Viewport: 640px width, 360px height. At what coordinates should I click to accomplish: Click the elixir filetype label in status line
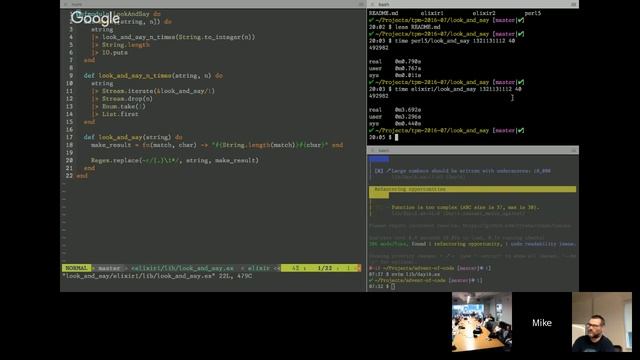click(x=258, y=268)
